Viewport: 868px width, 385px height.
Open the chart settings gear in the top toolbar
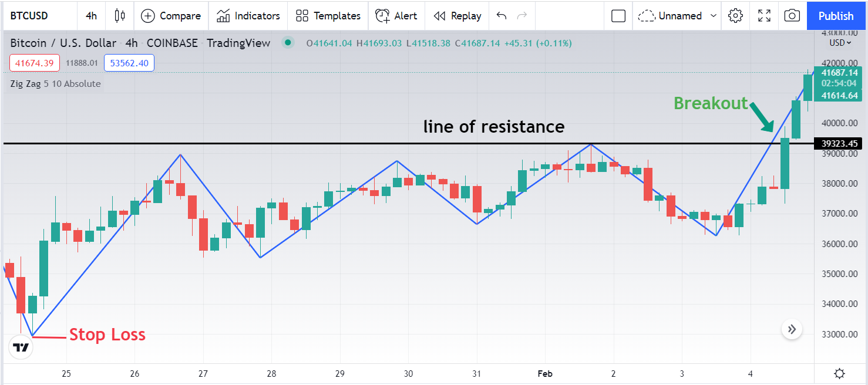735,16
